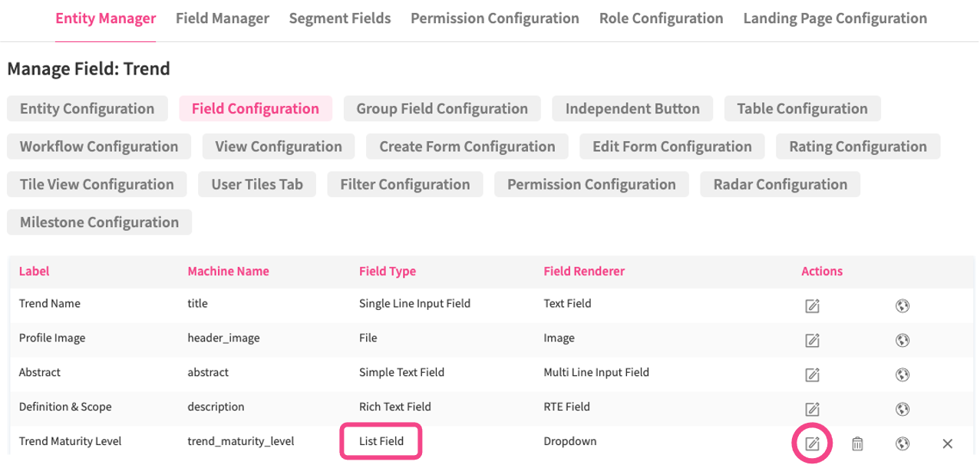Image resolution: width=980 pixels, height=465 pixels.
Task: Click X icon on Trend Maturity Level row
Action: pyautogui.click(x=948, y=444)
